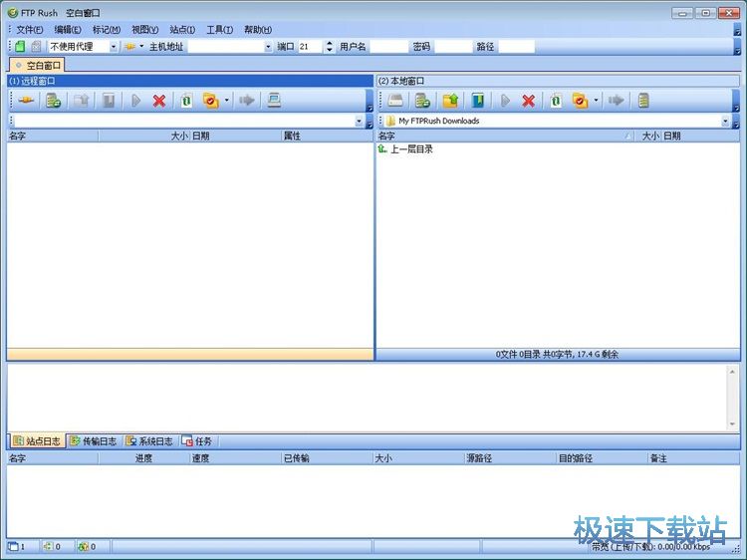Click the remote pane folder checkmark icon
This screenshot has height=560, width=747.
210,101
